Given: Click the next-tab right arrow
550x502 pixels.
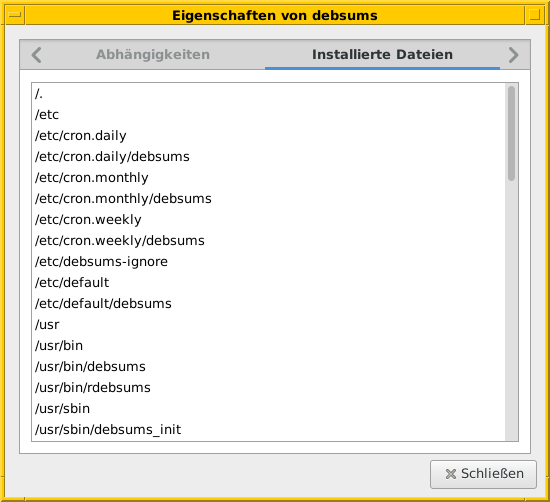Looking at the screenshot, I should point(514,55).
